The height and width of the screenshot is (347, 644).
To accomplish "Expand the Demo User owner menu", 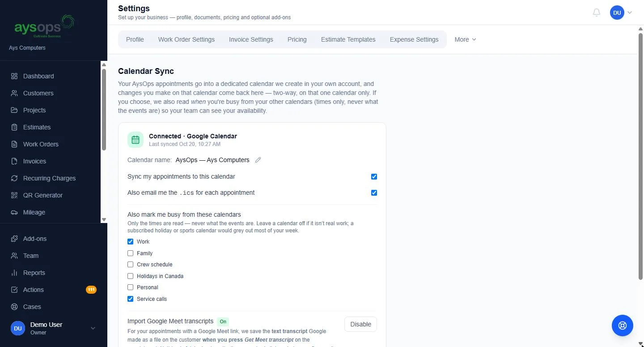I will (54, 328).
